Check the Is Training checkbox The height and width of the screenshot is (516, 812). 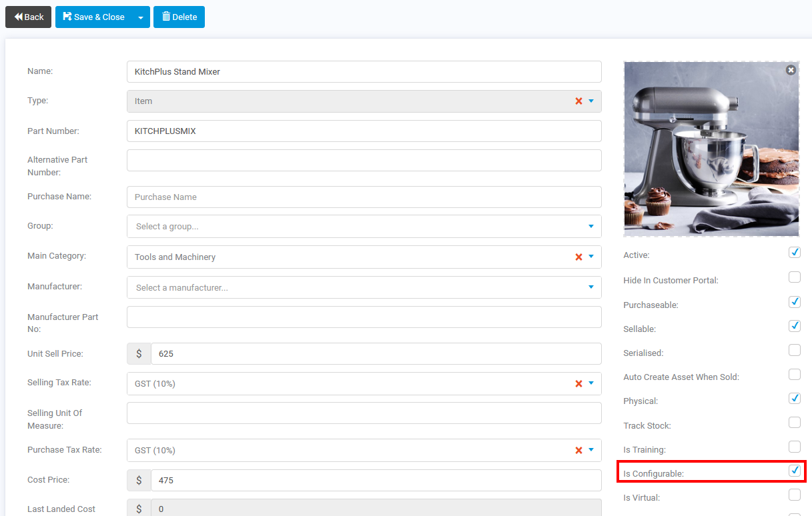point(795,447)
